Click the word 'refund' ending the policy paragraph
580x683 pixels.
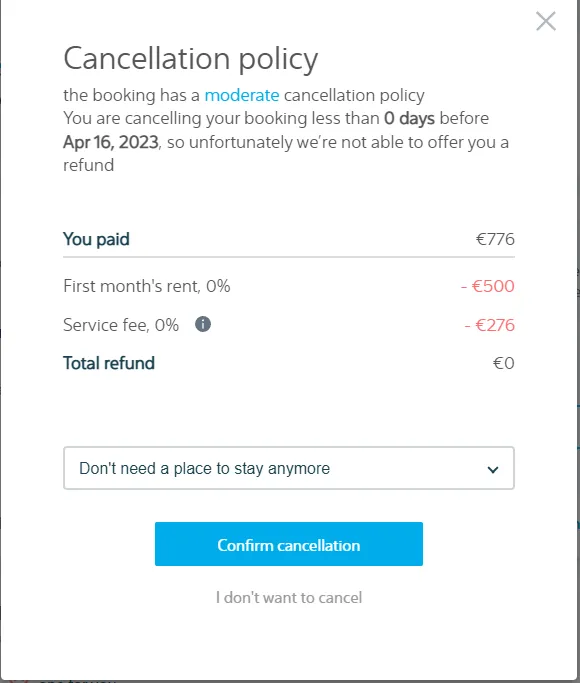pyautogui.click(x=89, y=165)
